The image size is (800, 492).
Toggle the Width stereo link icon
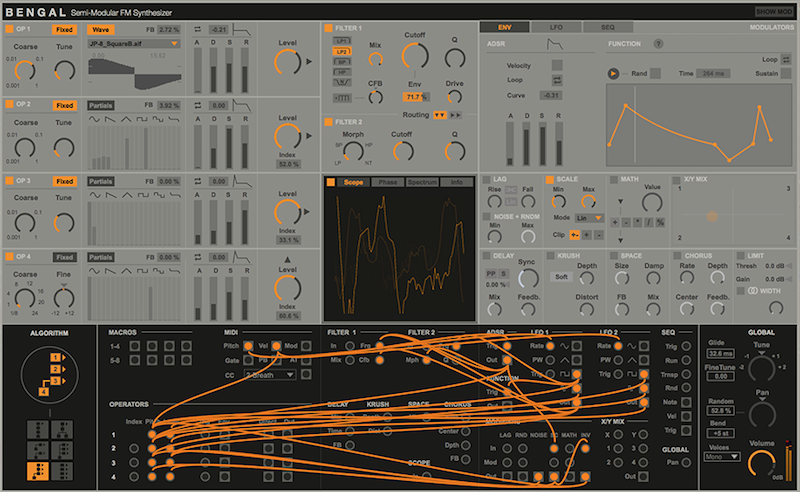(753, 290)
